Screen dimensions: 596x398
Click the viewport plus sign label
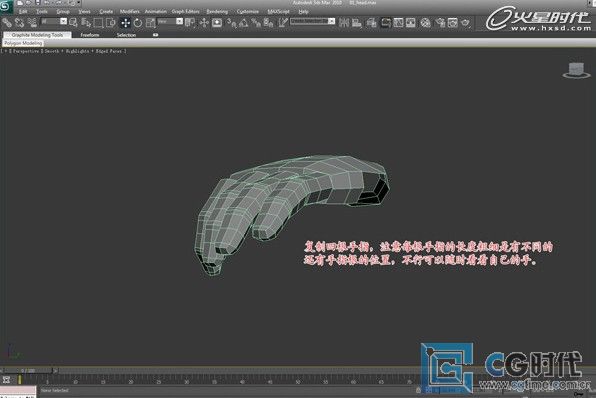[6, 51]
